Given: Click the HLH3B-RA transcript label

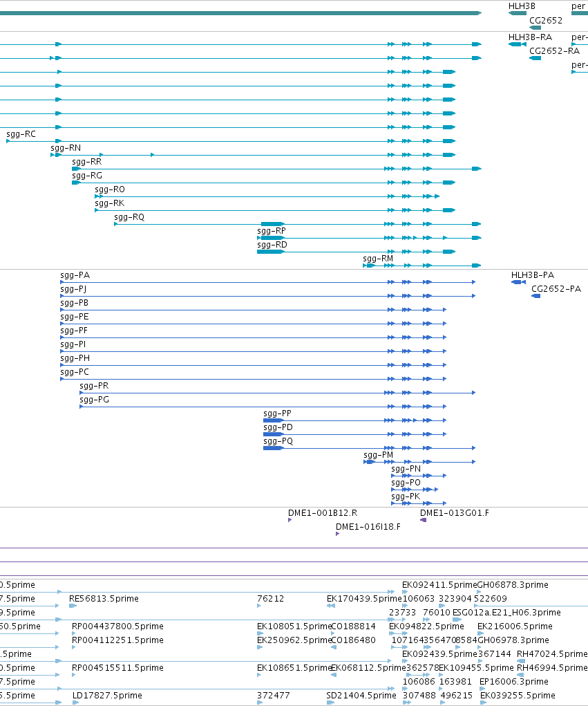Looking at the screenshot, I should tap(530, 37).
